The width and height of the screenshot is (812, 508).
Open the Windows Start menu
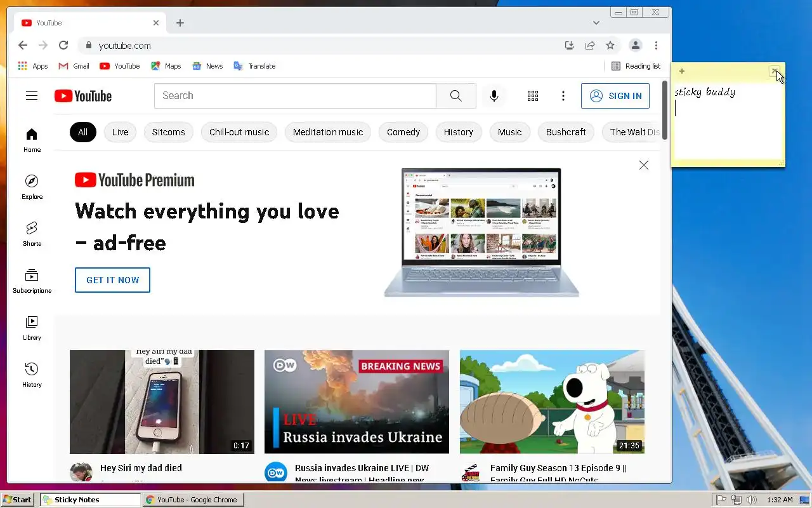(x=17, y=500)
